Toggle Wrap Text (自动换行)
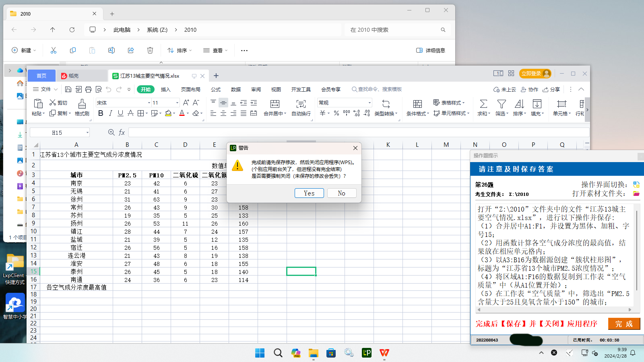644x362 pixels. [301, 104]
